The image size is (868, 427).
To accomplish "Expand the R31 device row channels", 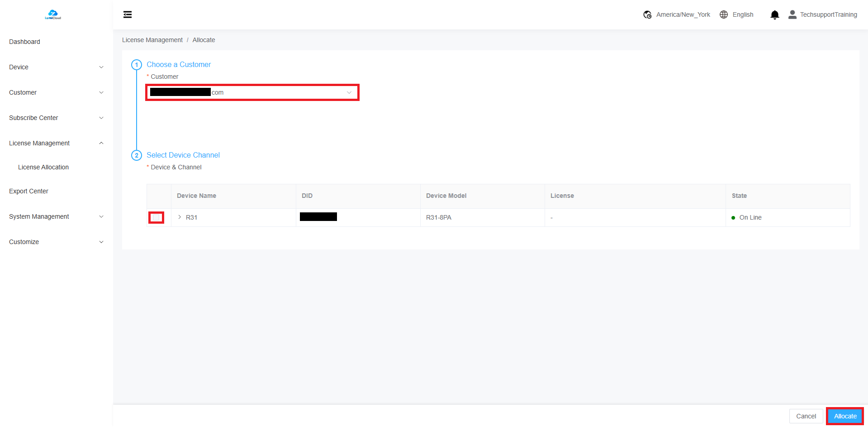I will [x=180, y=217].
